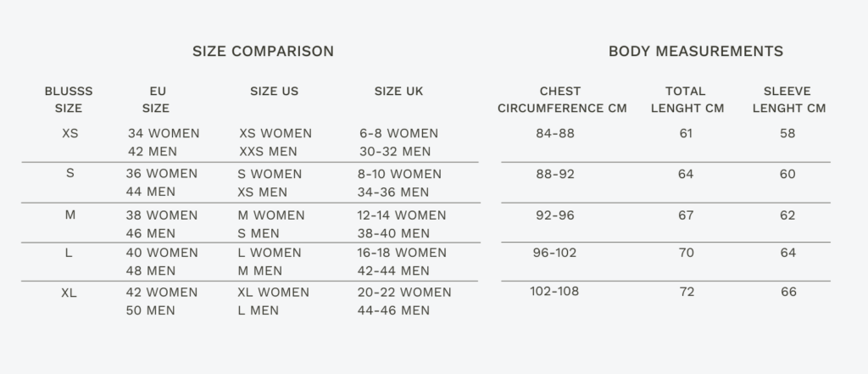Click the SIZE US column header
Viewport: 868px width, 374px height.
[x=274, y=92]
